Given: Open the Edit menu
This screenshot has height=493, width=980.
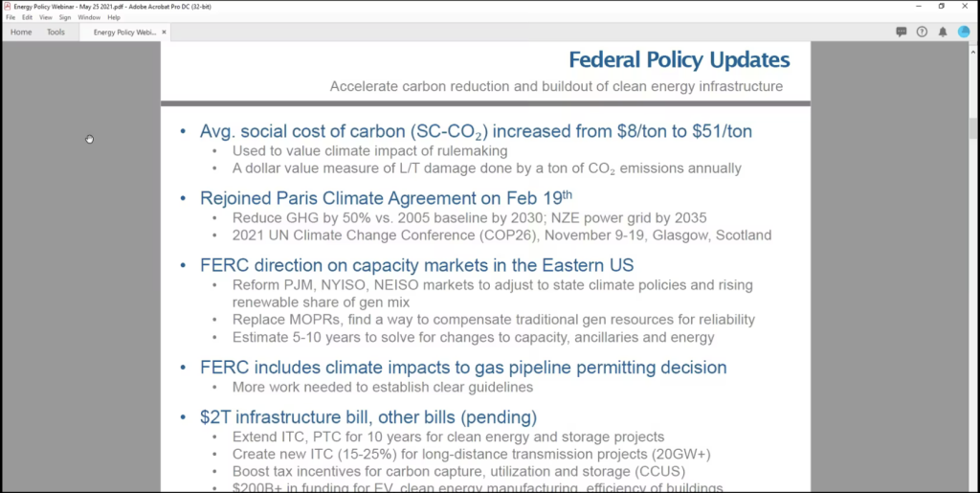Looking at the screenshot, I should point(27,17).
